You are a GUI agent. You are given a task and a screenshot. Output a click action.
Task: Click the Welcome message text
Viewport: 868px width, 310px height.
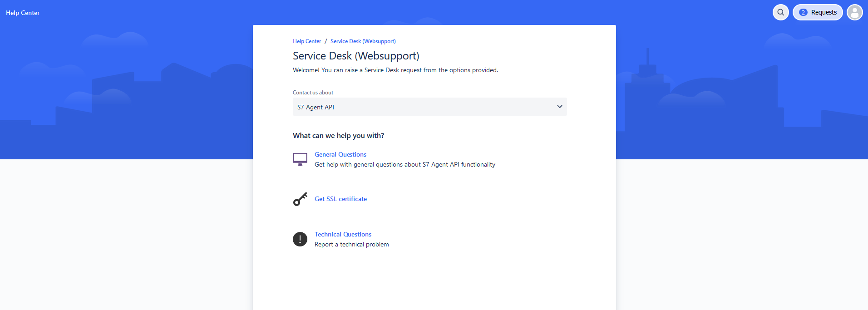tap(395, 70)
